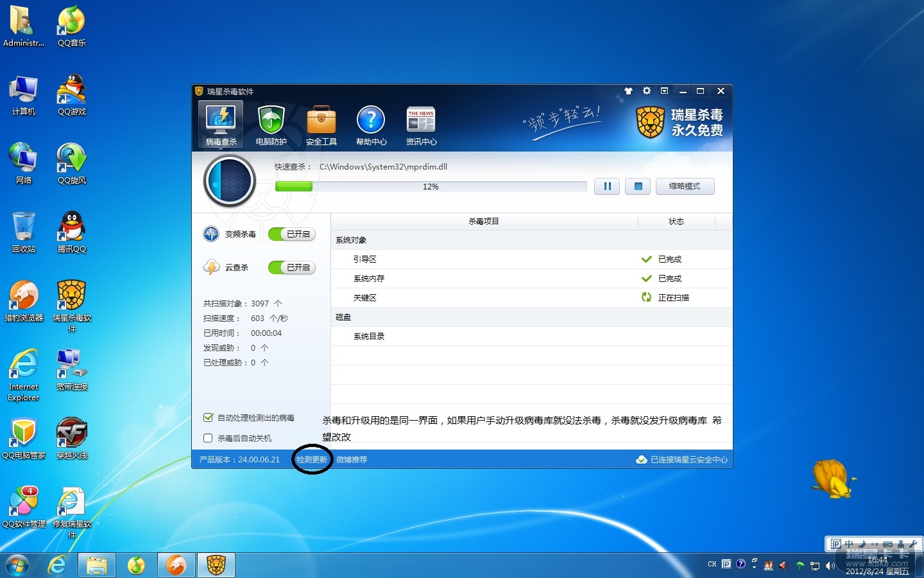Open 回收站 recycle bin icon
The image size is (924, 578).
24,232
